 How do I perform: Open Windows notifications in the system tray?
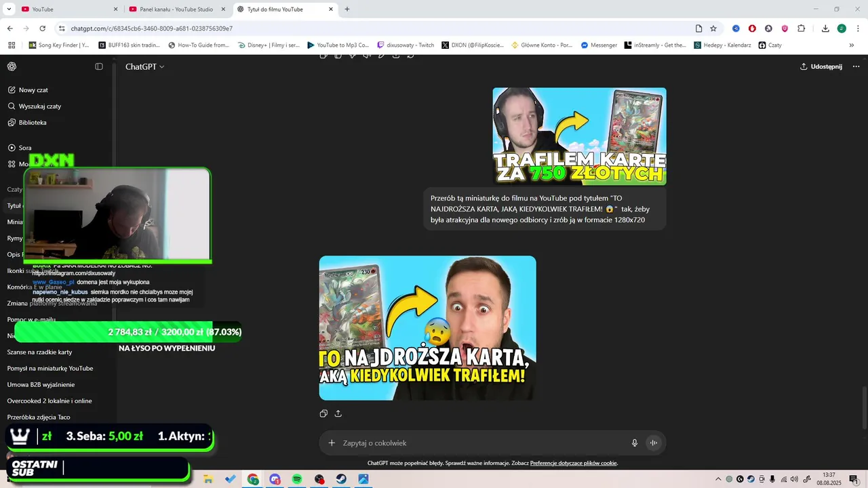[854, 479]
